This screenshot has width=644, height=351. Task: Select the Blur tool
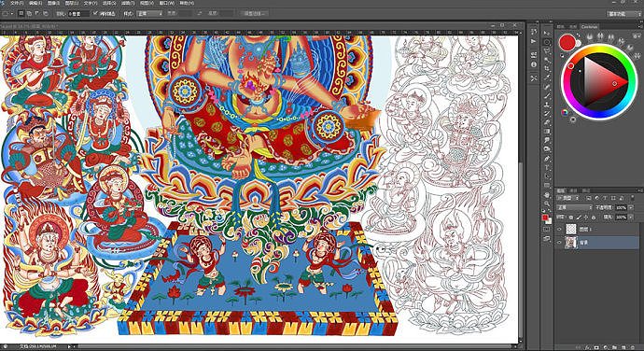point(547,140)
